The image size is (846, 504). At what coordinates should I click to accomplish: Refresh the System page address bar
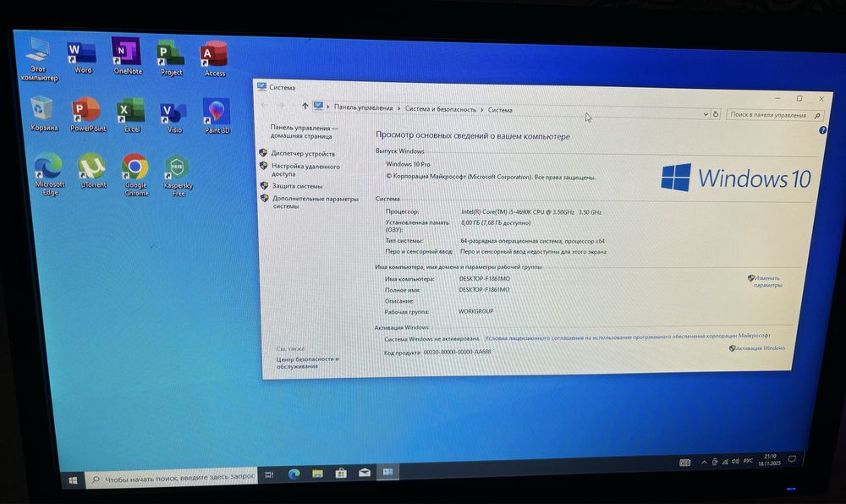[x=716, y=114]
